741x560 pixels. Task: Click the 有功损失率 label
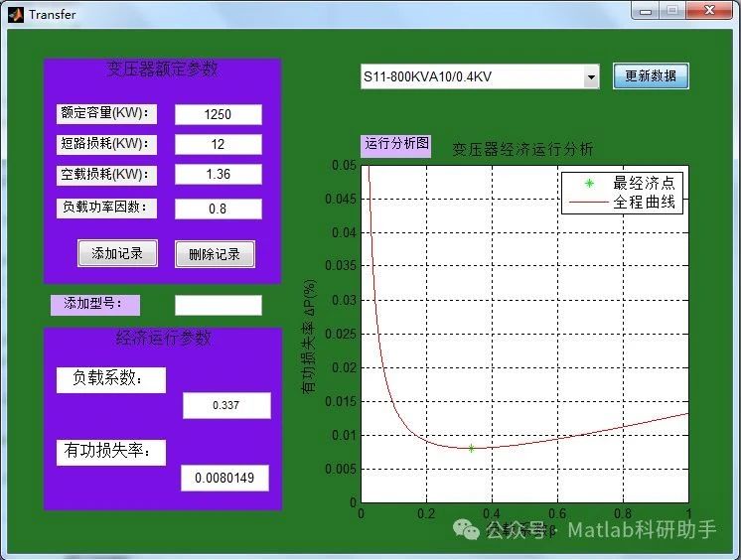click(111, 452)
